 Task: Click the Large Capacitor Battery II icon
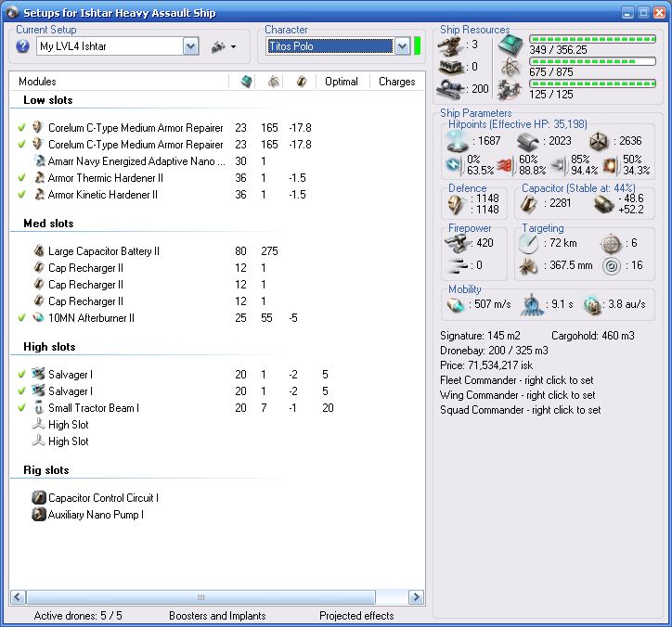(x=39, y=250)
